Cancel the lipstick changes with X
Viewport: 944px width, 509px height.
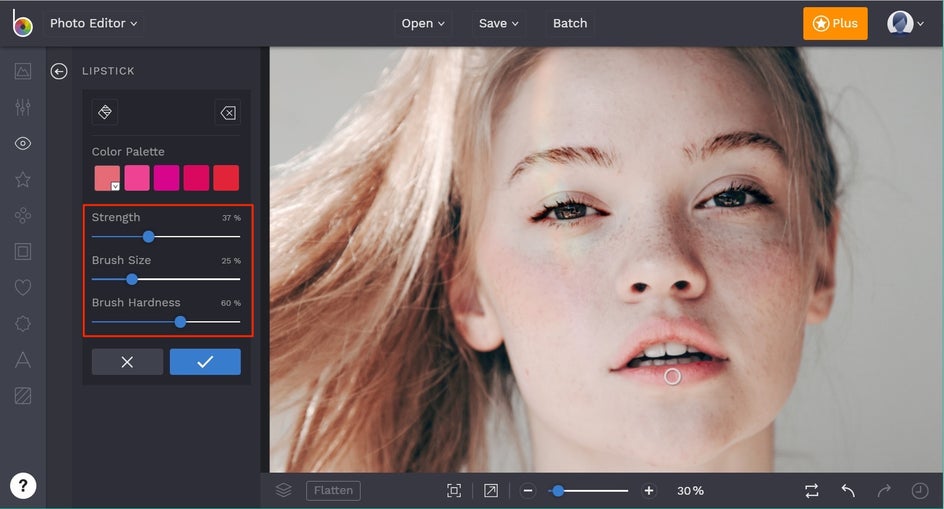coord(127,361)
